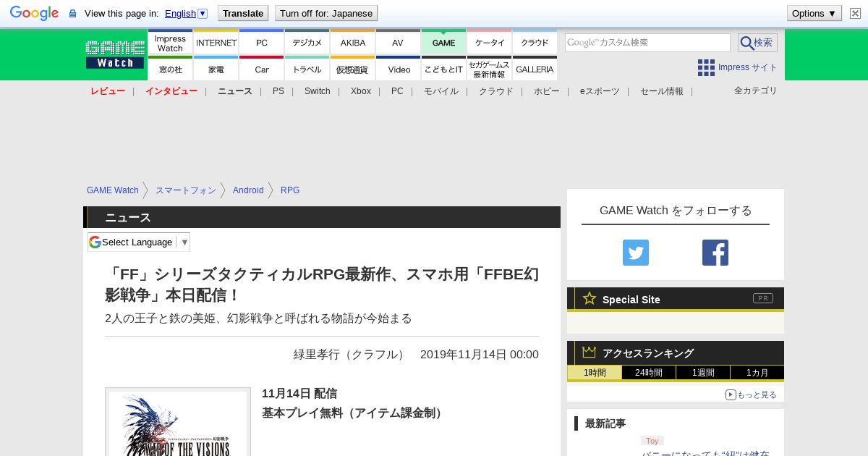Viewport: 868px width, 456px height.
Task: Open Facebook follow icon
Action: coord(715,253)
